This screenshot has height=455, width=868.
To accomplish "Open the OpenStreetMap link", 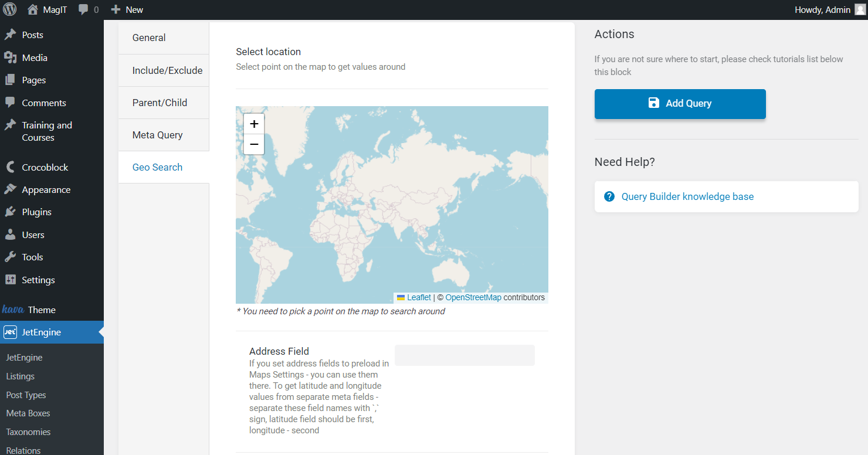I will [473, 298].
